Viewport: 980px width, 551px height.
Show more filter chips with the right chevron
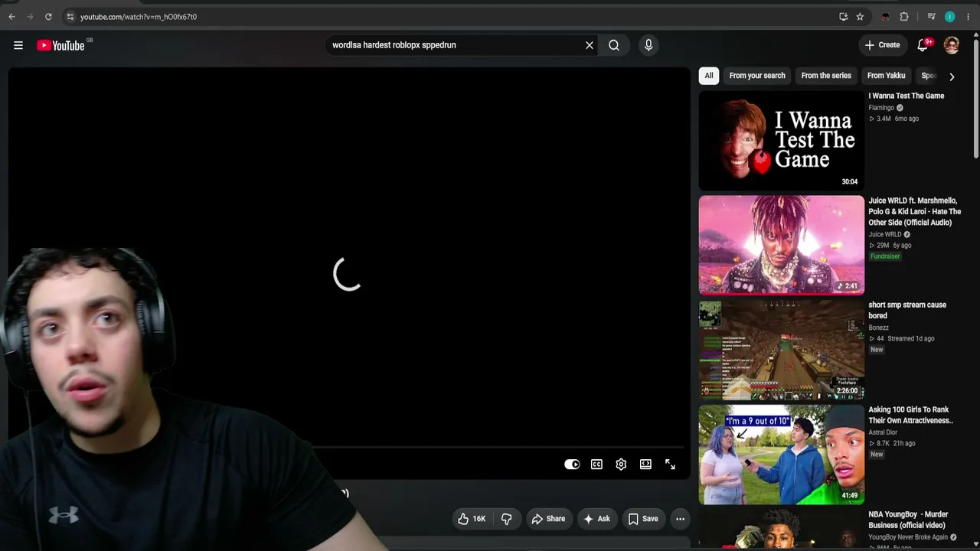coord(952,77)
